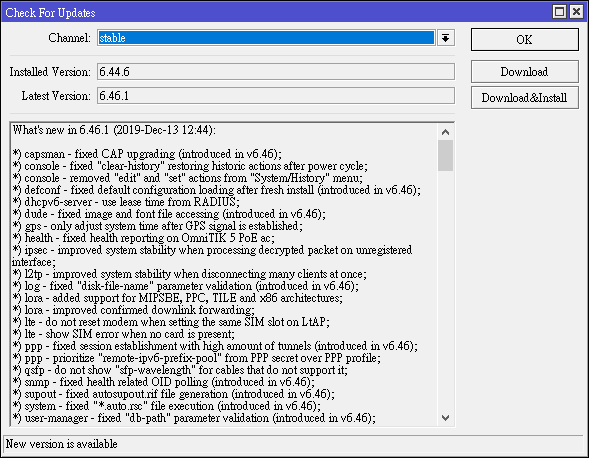Screen dimensions: 589x458
Task: Click the snmp health related OID polling line
Action: tap(164, 382)
